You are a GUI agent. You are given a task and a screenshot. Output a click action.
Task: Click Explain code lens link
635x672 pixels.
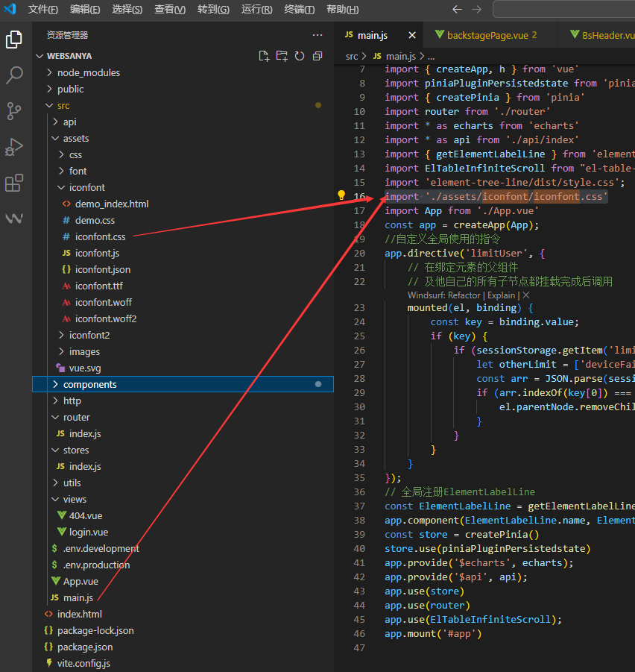(501, 295)
